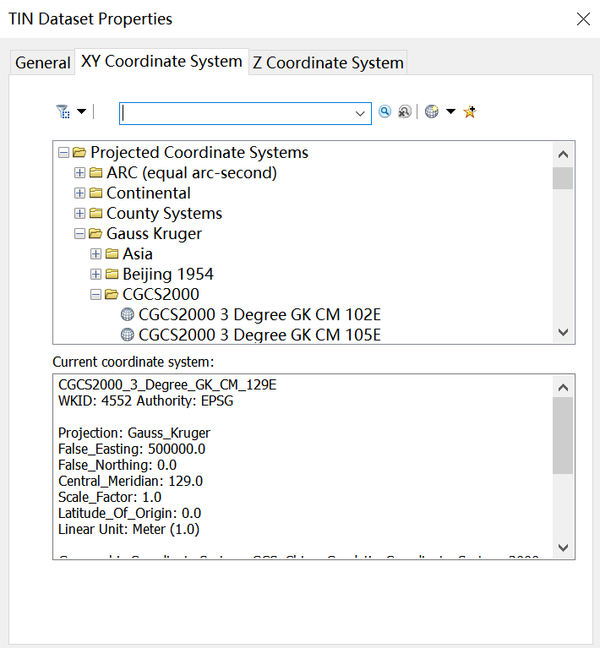The image size is (600, 648).
Task: Click the add coordinate system globe icon
Action: click(x=431, y=113)
